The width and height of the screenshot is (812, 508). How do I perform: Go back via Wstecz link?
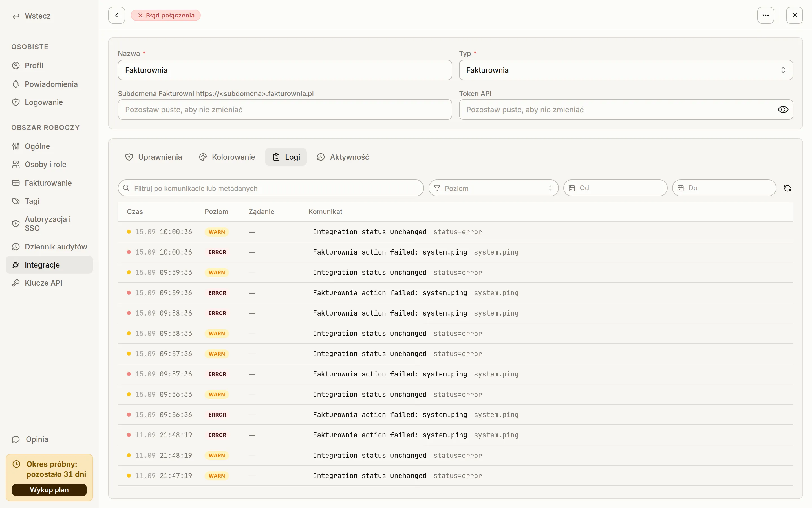(32, 16)
